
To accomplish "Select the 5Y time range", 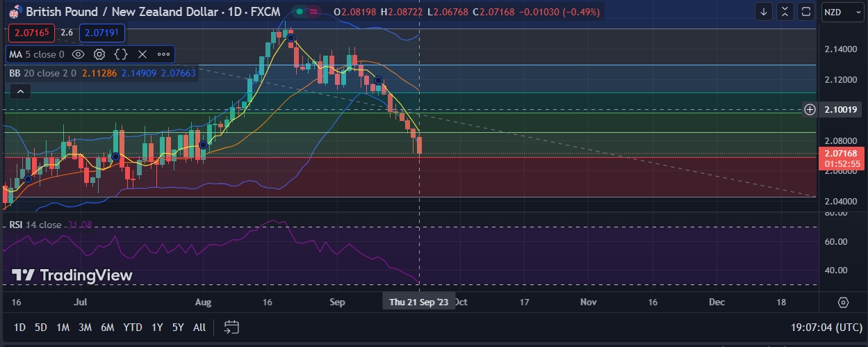I will pos(178,327).
